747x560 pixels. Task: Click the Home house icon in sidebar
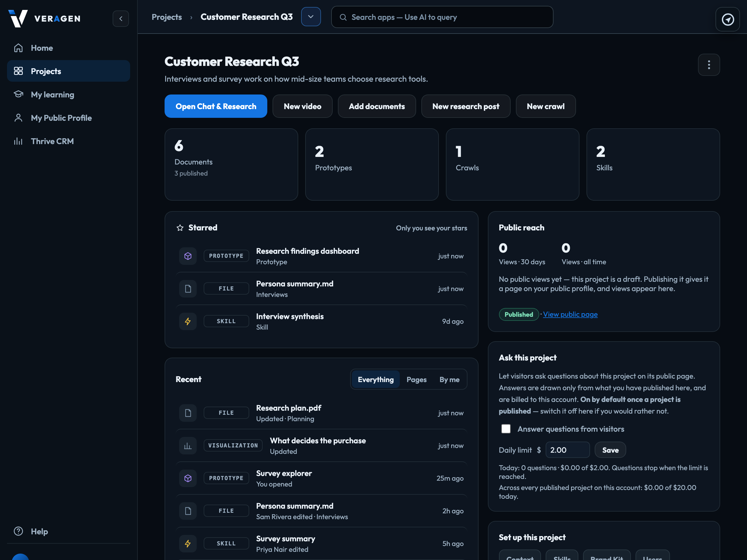(x=18, y=48)
